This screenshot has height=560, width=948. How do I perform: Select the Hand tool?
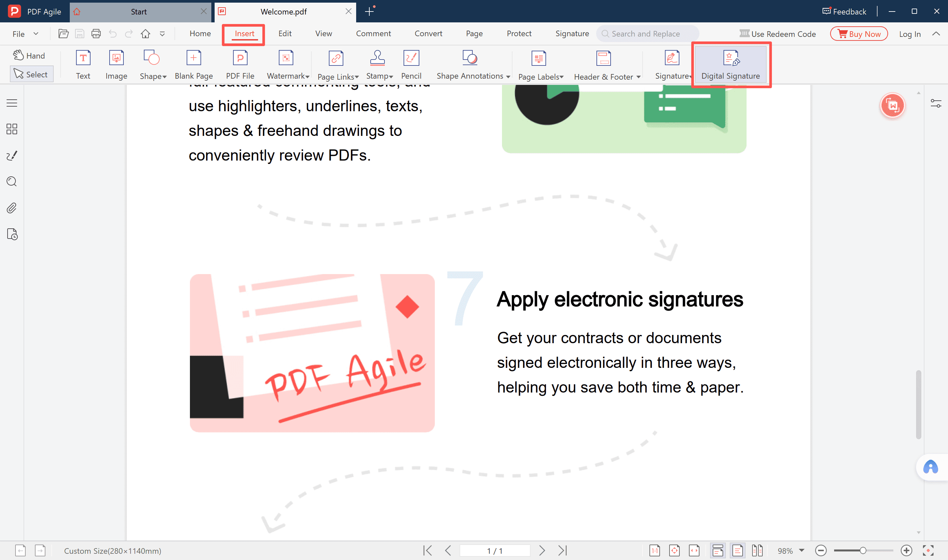pyautogui.click(x=29, y=56)
